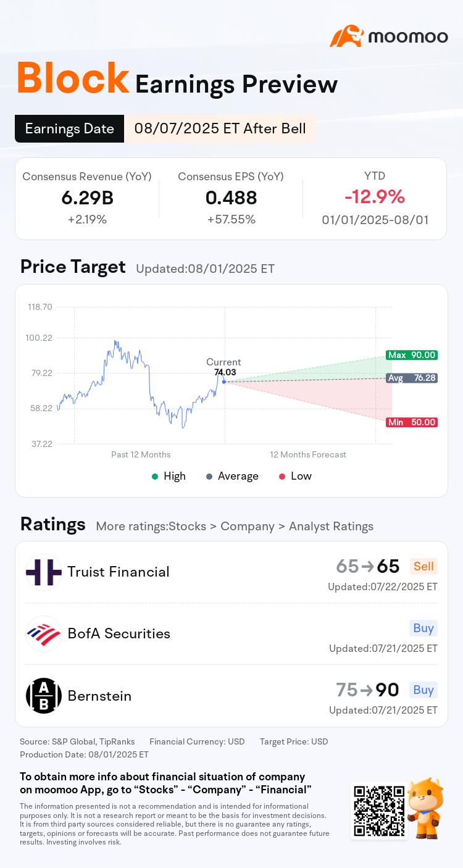Click the YTD -12.9% value

(375, 197)
